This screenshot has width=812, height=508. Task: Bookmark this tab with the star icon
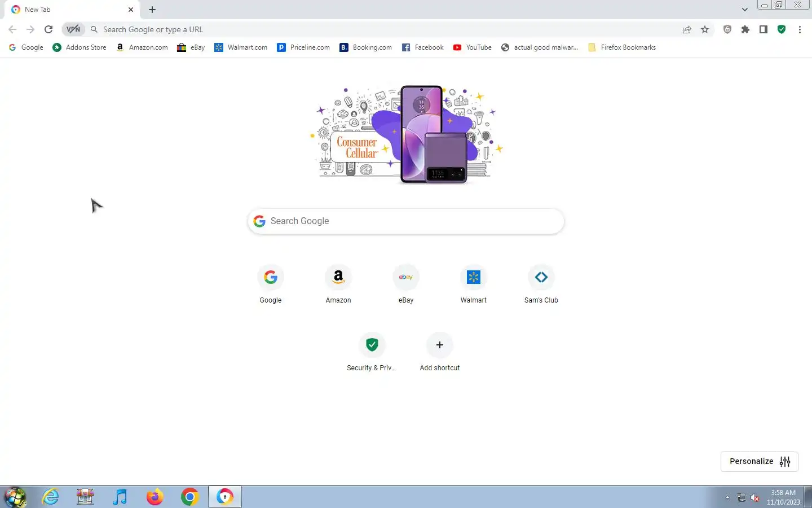pyautogui.click(x=705, y=29)
